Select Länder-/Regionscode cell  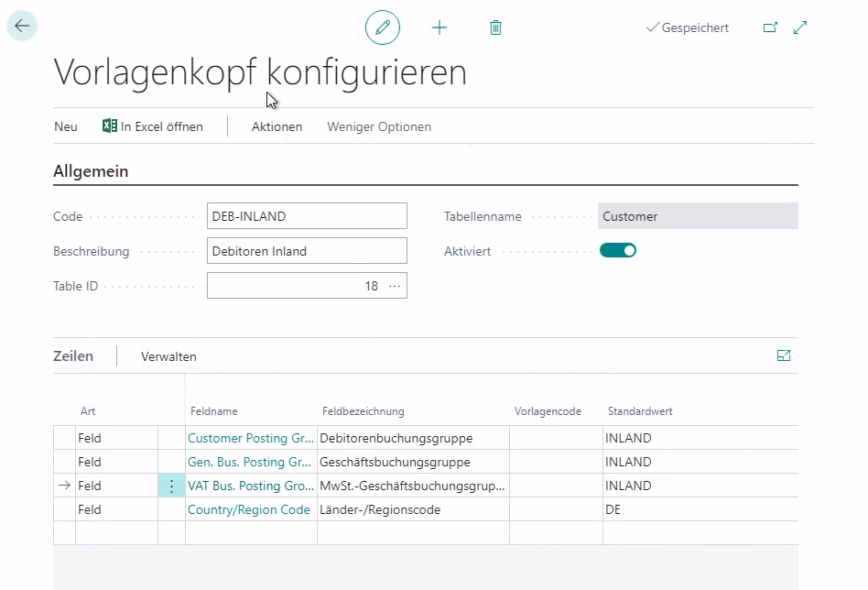413,509
